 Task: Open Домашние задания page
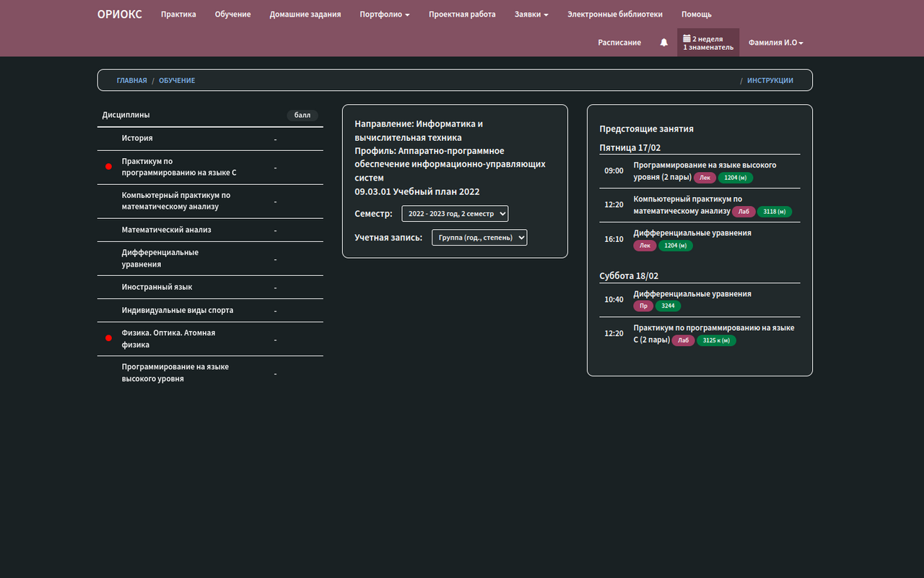305,14
